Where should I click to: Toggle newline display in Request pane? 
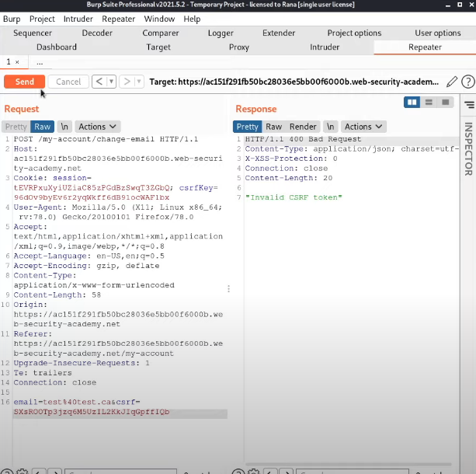pyautogui.click(x=64, y=127)
